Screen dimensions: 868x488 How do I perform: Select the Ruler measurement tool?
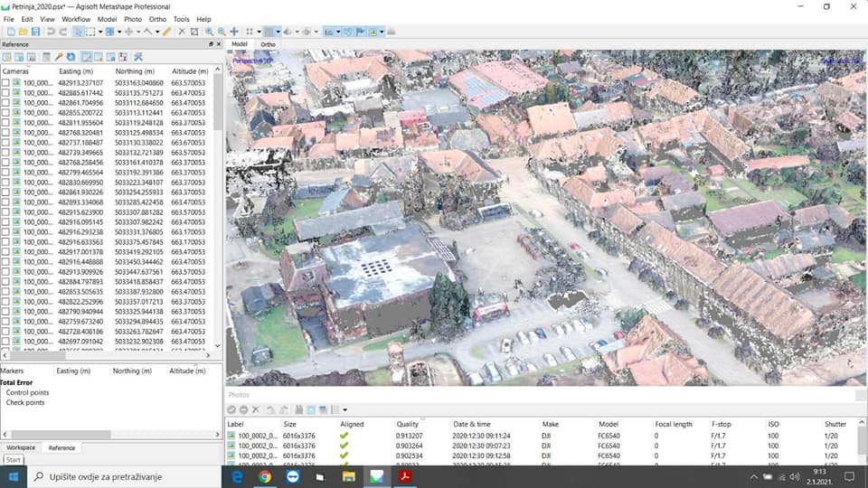tap(166, 32)
